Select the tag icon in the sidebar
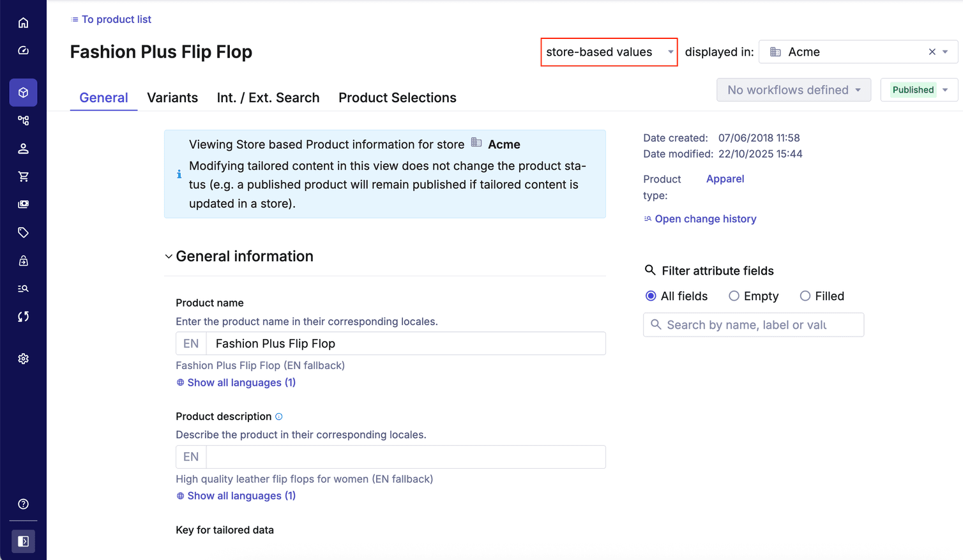Viewport: 963px width, 560px height. point(23,232)
